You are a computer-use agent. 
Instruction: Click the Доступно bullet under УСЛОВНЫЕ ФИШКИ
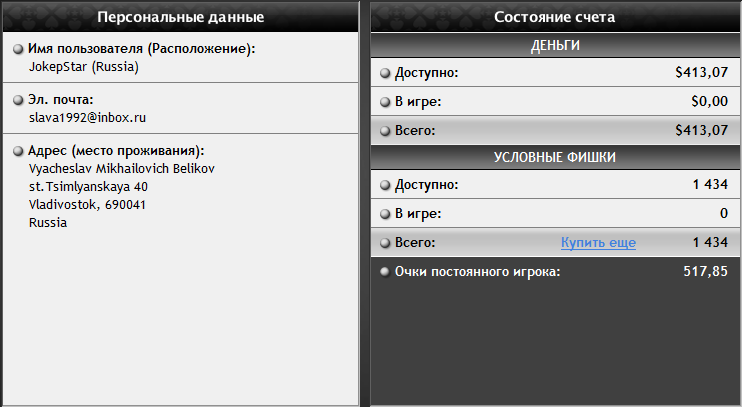click(385, 185)
